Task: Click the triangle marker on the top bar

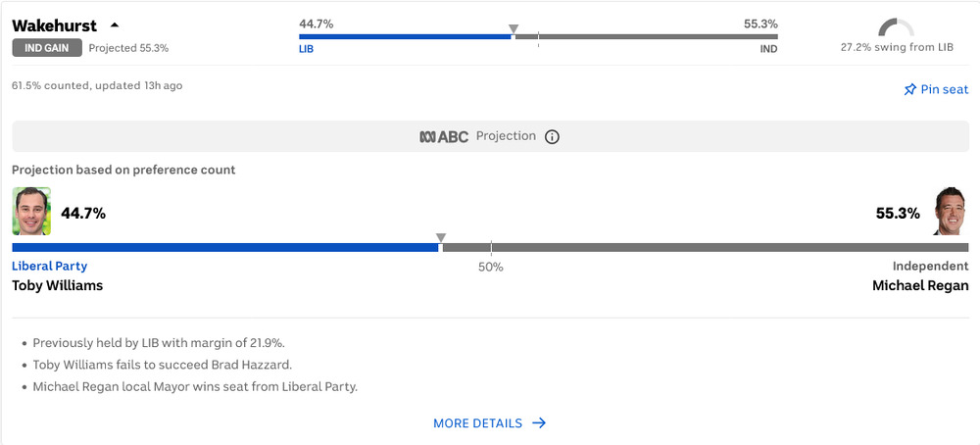Action: pyautogui.click(x=514, y=28)
